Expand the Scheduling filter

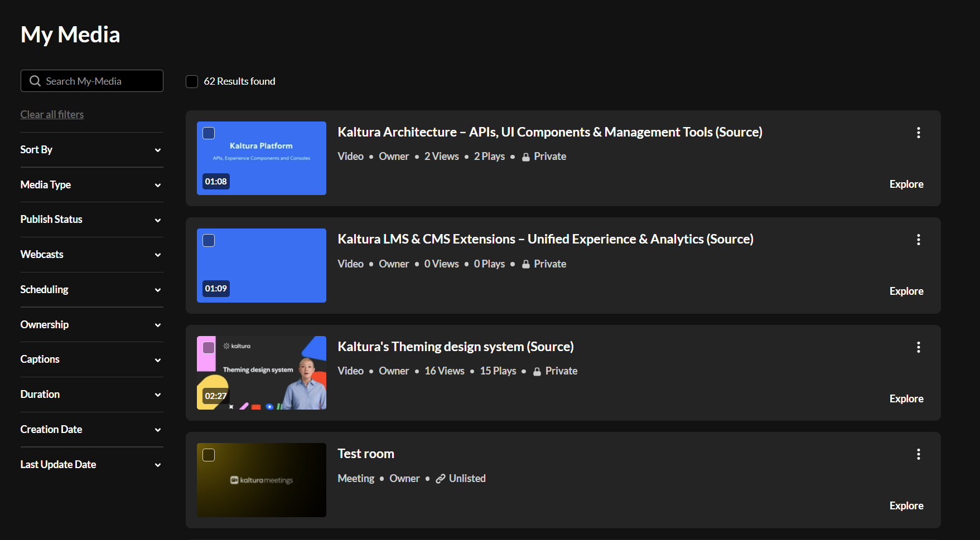pos(92,290)
